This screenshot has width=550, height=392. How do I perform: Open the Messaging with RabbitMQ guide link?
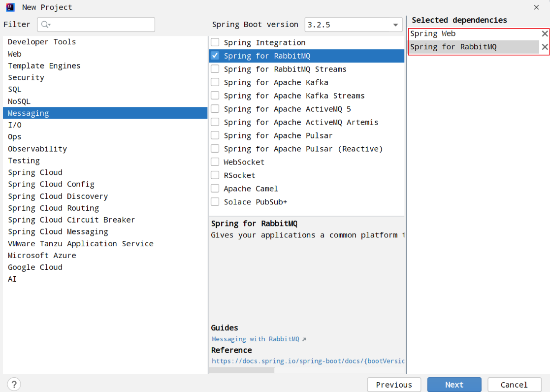pyautogui.click(x=256, y=339)
